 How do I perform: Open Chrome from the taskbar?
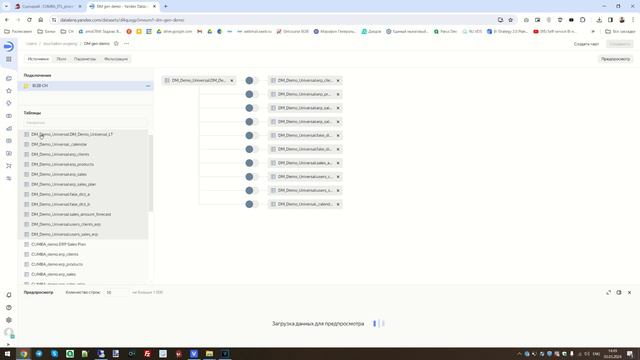click(x=23, y=354)
